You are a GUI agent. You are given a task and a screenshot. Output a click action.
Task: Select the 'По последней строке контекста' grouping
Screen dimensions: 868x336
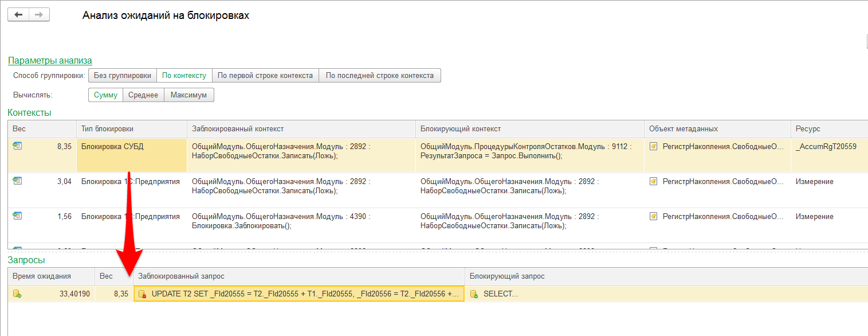380,76
